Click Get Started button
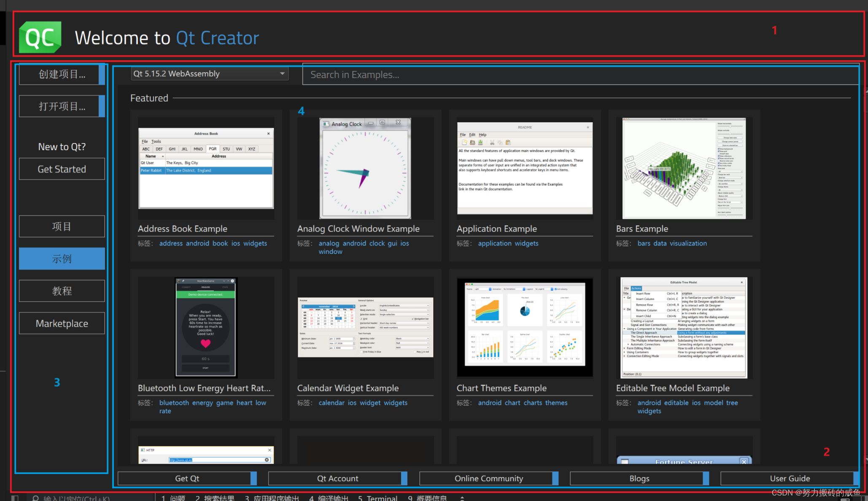The width and height of the screenshot is (868, 501). pyautogui.click(x=62, y=169)
